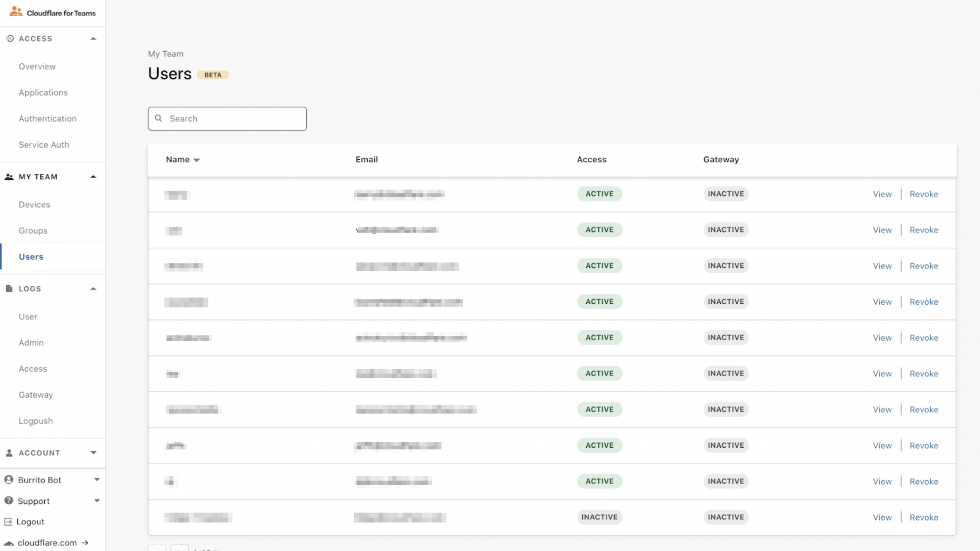Collapse the My Team section chevron
The image size is (980, 551).
pyautogui.click(x=93, y=177)
